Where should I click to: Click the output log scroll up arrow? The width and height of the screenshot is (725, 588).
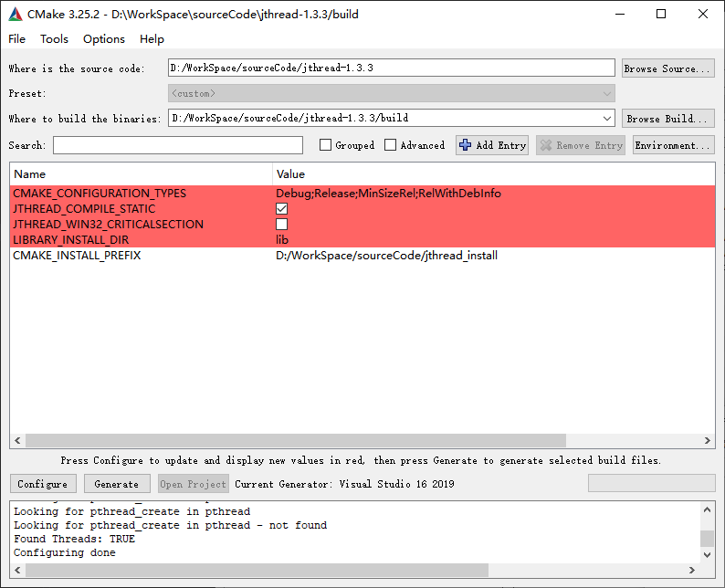[707, 509]
